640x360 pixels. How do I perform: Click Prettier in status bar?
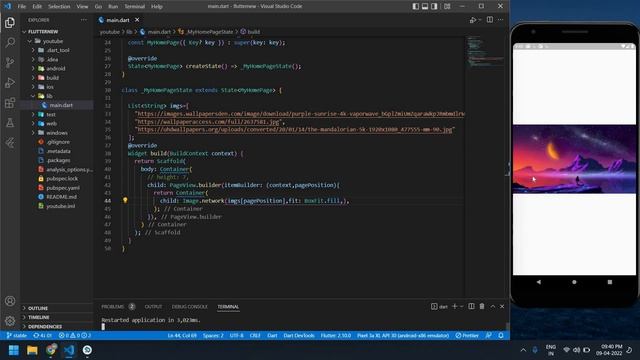pos(467,335)
